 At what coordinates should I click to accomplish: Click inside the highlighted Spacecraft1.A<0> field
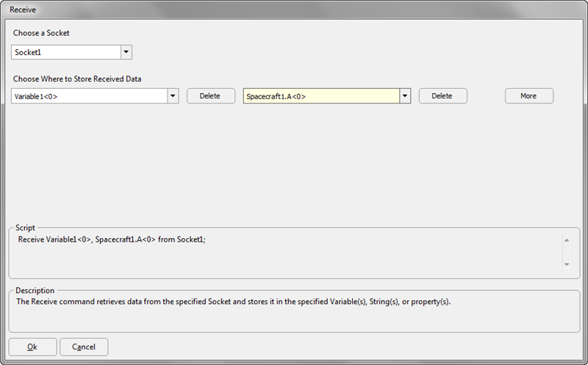(321, 96)
